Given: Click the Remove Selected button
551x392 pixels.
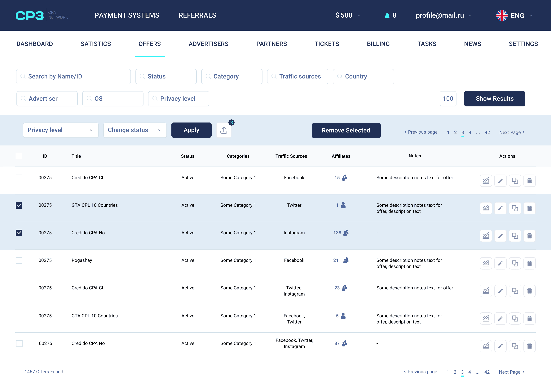Looking at the screenshot, I should pyautogui.click(x=346, y=130).
